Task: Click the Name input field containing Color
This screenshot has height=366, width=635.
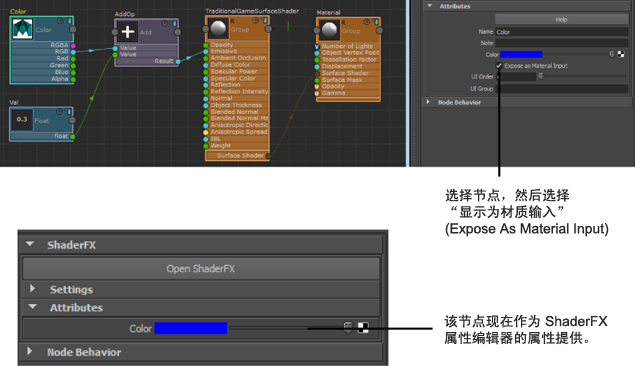Action: [562, 32]
